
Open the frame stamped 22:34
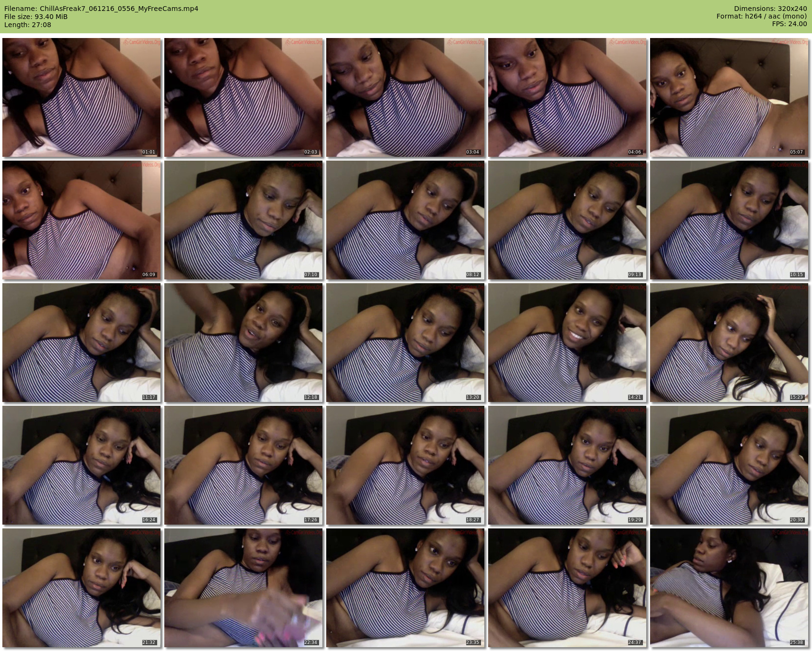(x=244, y=588)
